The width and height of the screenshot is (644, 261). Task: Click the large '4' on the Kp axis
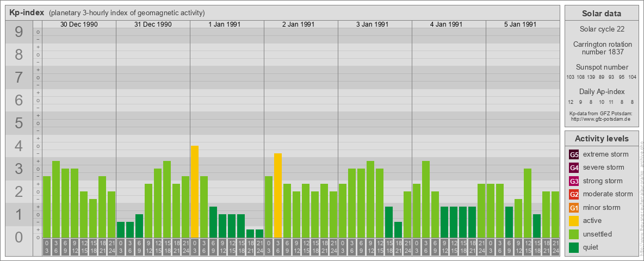(19, 146)
